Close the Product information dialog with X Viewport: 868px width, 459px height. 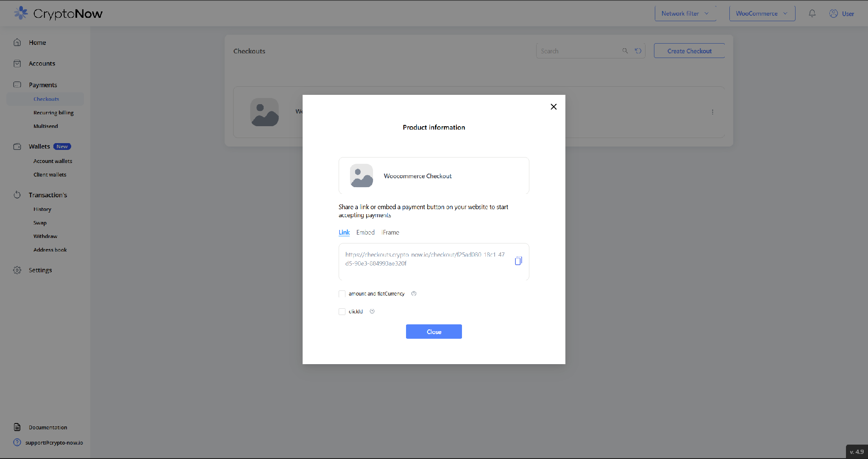click(554, 107)
